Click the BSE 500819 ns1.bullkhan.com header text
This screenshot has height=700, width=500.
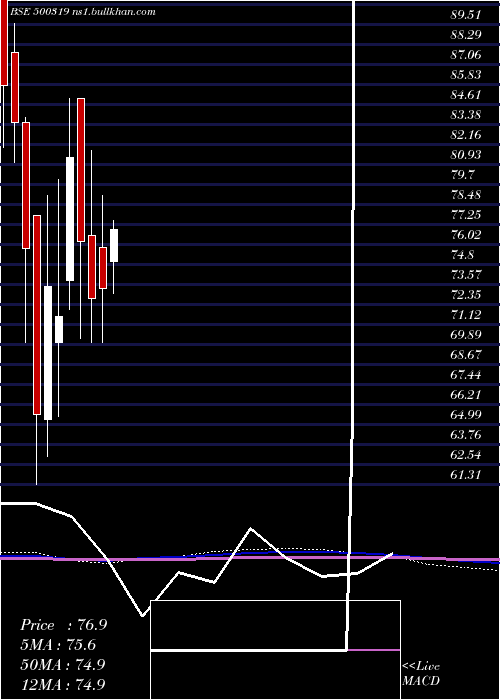83,12
